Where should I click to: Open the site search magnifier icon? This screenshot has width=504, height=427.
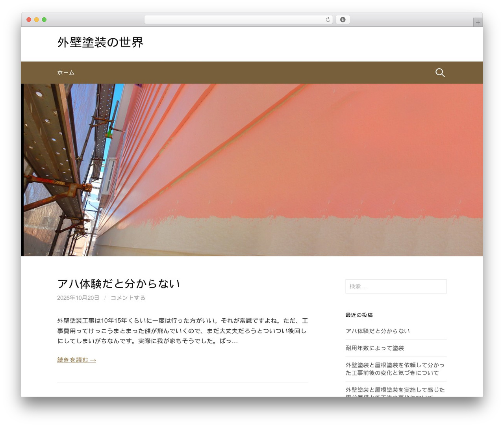click(440, 72)
